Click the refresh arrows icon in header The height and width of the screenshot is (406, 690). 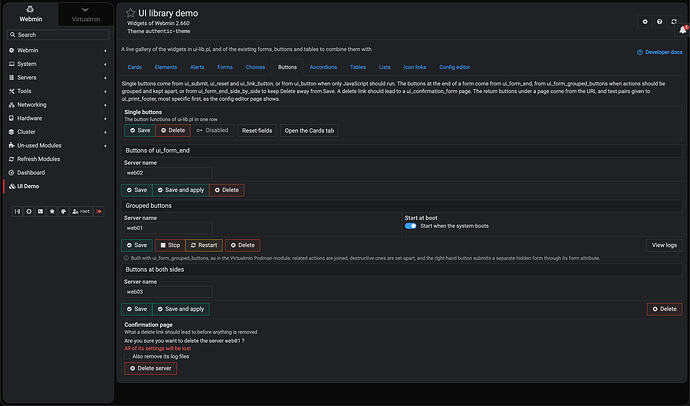point(674,22)
